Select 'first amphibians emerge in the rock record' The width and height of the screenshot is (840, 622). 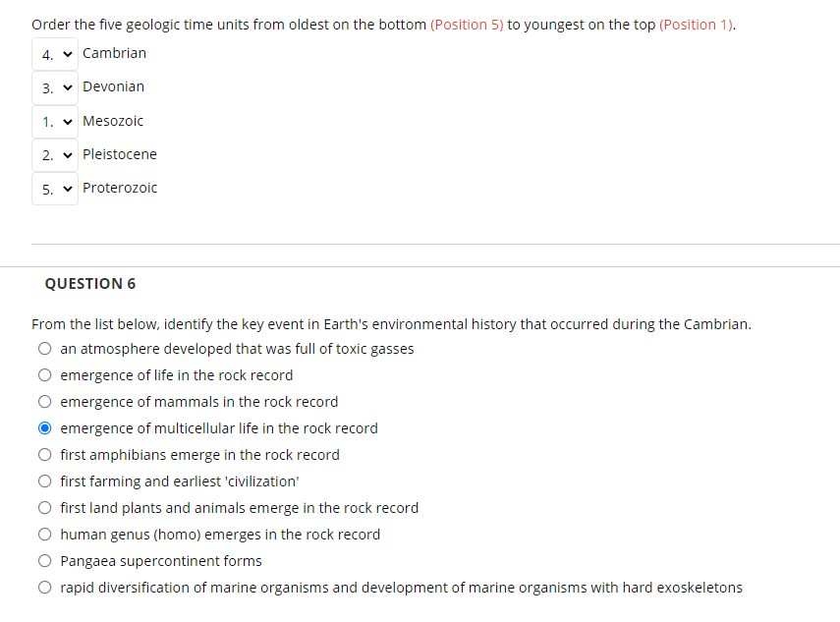coord(45,454)
